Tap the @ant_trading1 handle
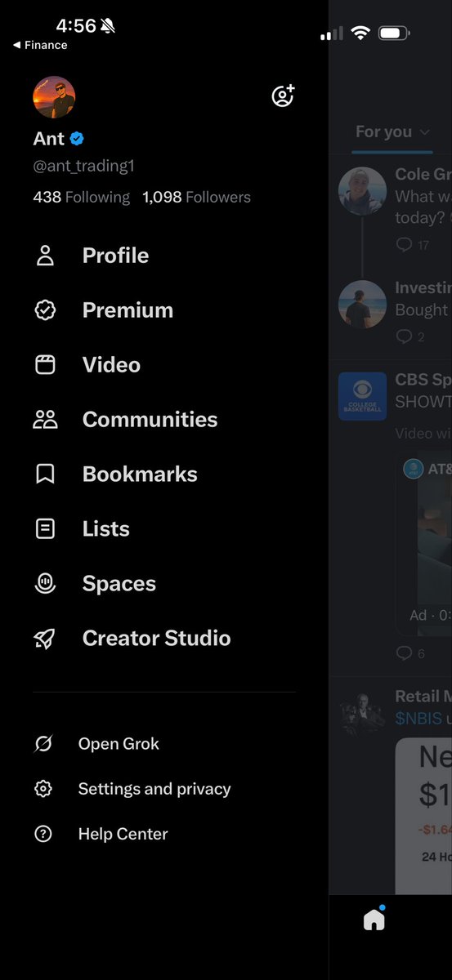Viewport: 452px width, 980px height. [x=83, y=167]
